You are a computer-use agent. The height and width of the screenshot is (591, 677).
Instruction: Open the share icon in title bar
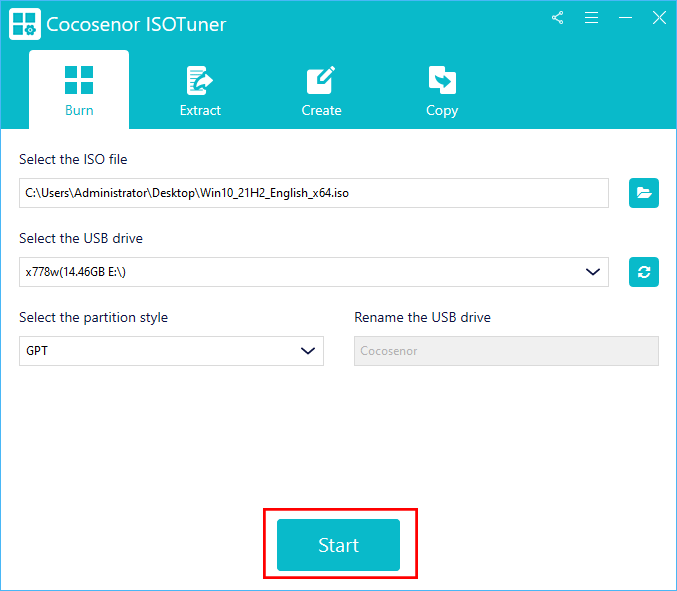point(557,18)
